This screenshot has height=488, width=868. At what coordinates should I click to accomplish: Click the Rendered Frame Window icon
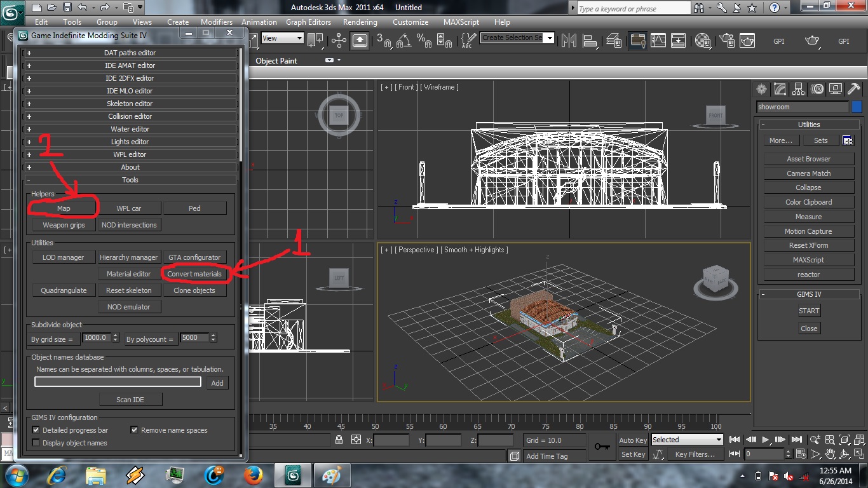(747, 41)
